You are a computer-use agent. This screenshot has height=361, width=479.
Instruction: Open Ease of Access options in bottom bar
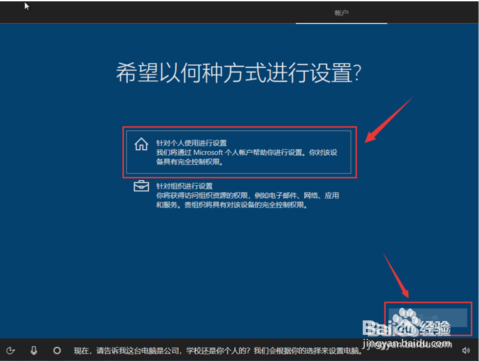pos(11,350)
